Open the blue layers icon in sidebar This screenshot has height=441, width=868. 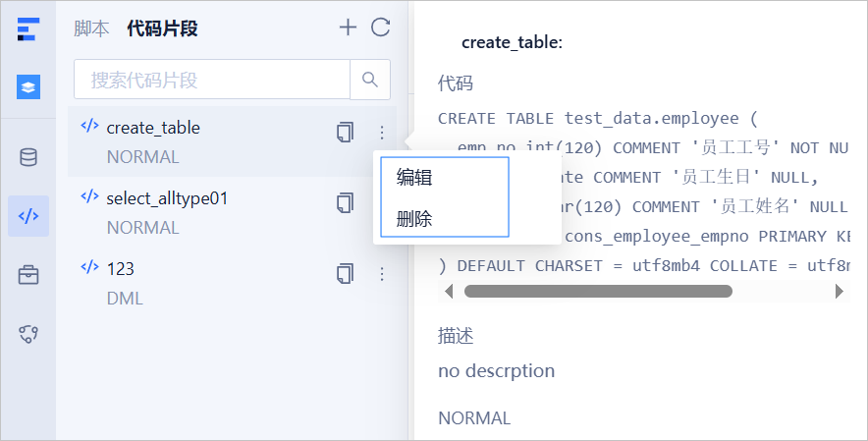pos(28,87)
